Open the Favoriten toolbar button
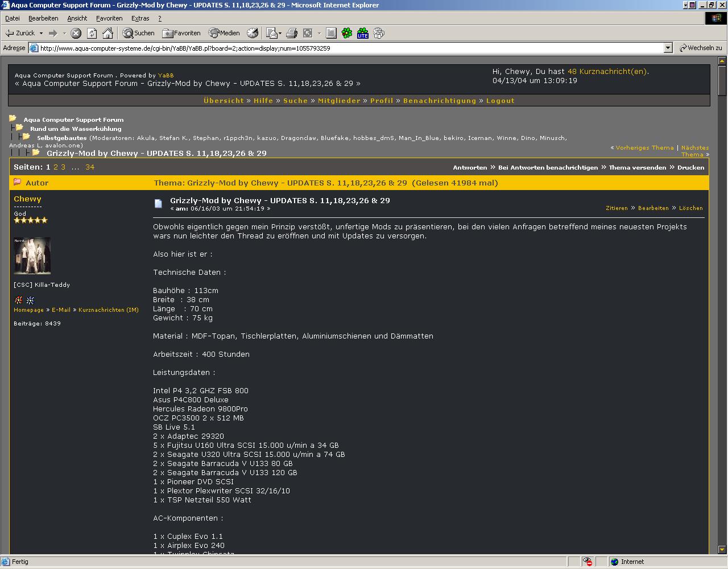This screenshot has width=728, height=569. (181, 33)
